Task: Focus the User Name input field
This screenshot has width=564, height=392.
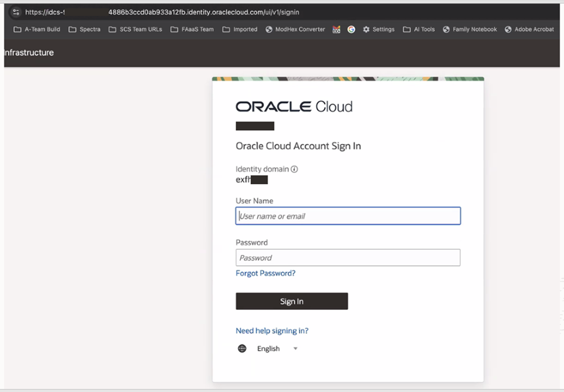Action: (x=348, y=216)
